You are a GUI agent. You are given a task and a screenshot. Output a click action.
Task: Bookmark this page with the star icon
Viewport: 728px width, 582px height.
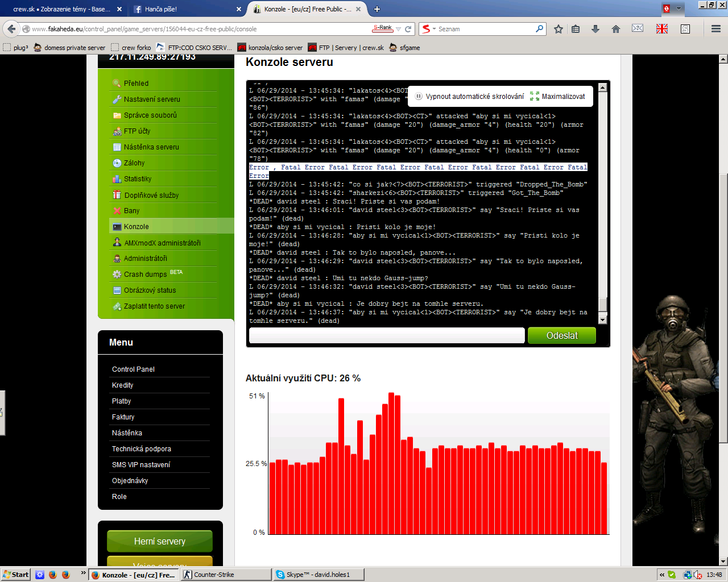(559, 29)
